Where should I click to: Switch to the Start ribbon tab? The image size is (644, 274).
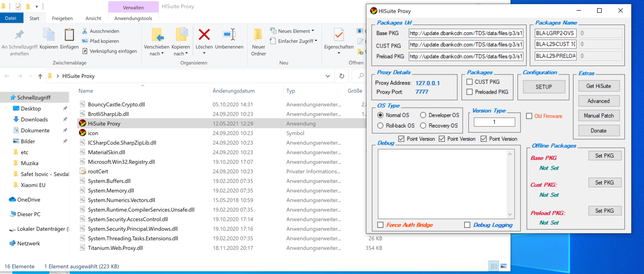click(x=34, y=18)
